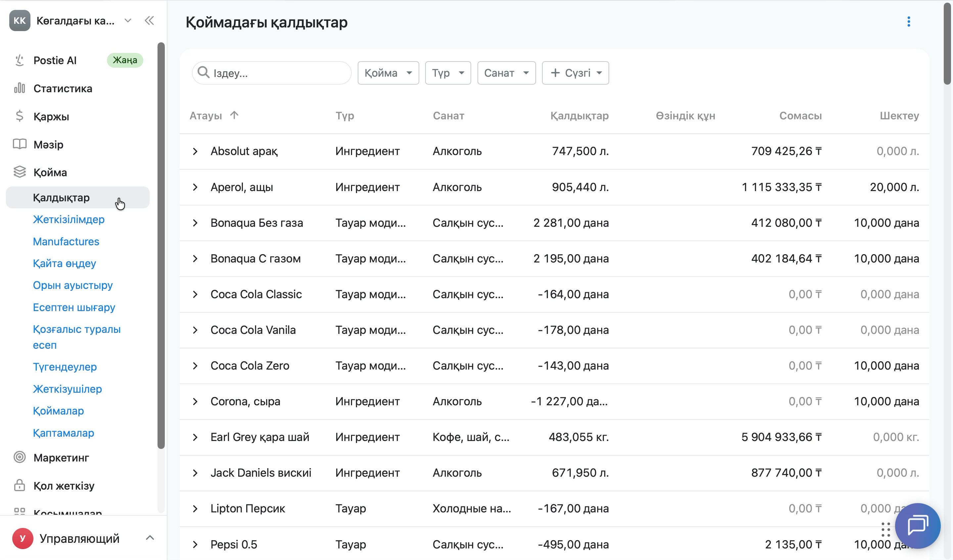Open the Түр filter dropdown

448,73
